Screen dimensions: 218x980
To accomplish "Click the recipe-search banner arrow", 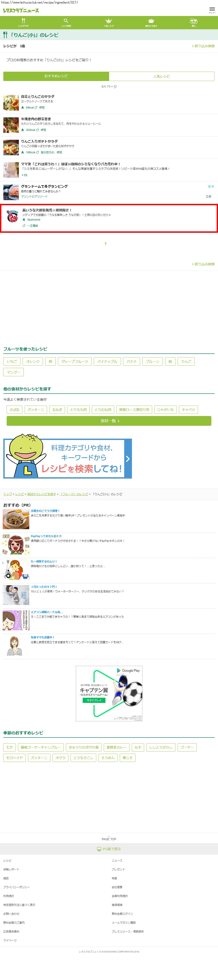I will coord(128,458).
